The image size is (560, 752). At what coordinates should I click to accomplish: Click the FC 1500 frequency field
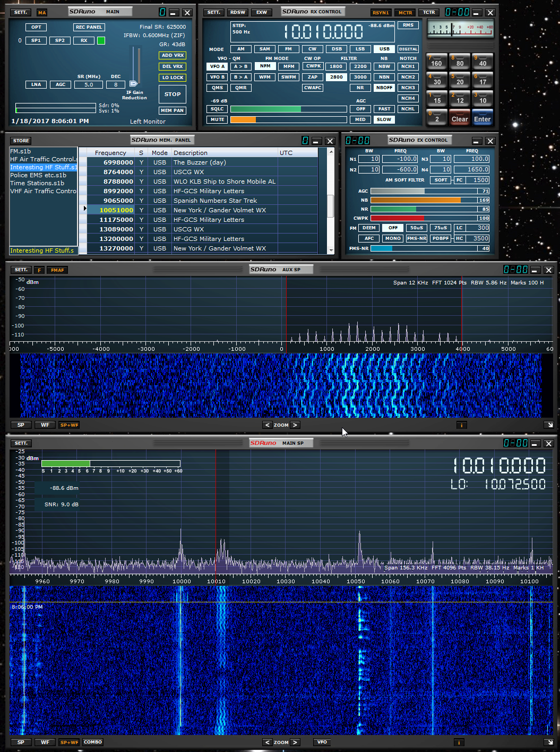click(478, 180)
